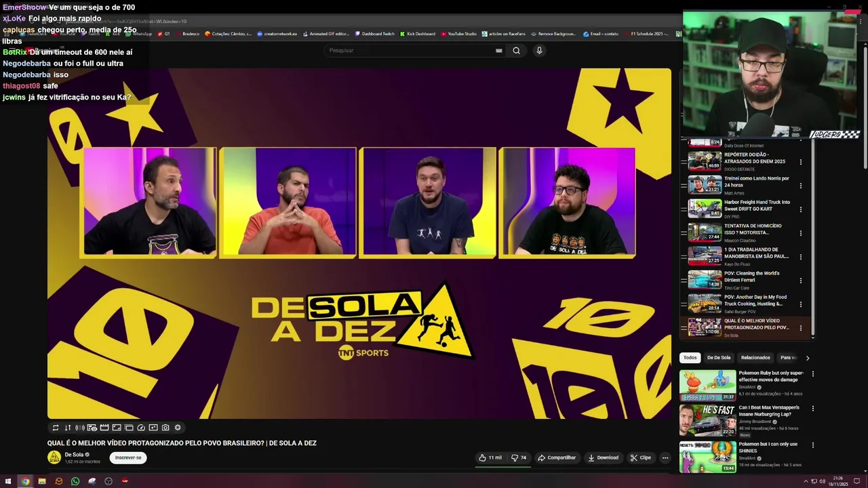Select the 'De De Sola' filter chip
868x488 pixels.
pyautogui.click(x=719, y=358)
